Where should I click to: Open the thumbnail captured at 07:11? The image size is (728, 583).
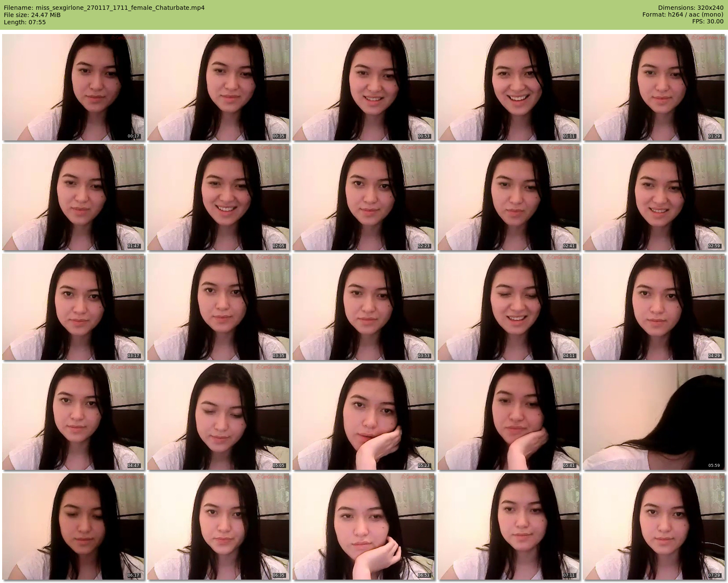point(509,526)
